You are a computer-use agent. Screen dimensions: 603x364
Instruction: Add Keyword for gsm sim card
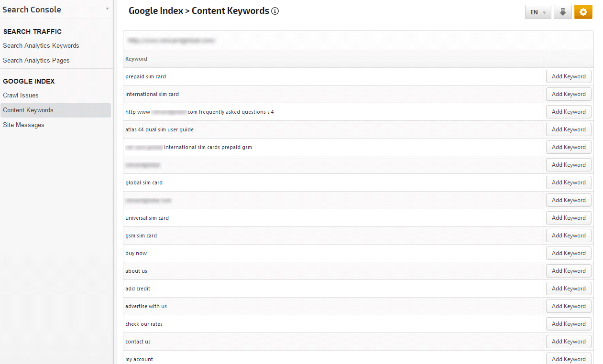(x=569, y=236)
